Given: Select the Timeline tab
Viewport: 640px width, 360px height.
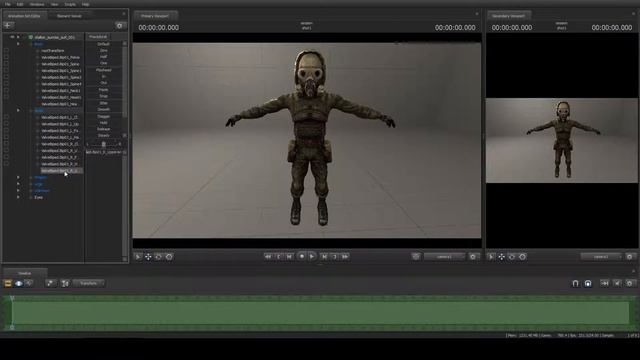Looking at the screenshot, I should tap(24, 273).
